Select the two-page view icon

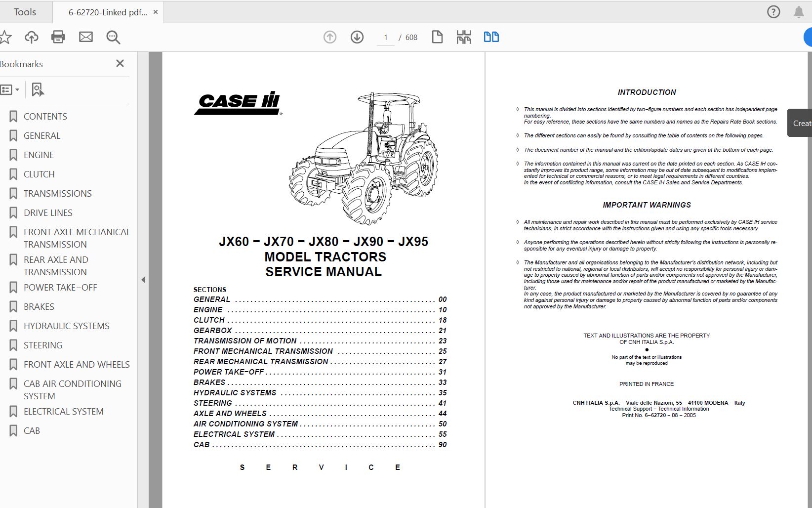(491, 37)
